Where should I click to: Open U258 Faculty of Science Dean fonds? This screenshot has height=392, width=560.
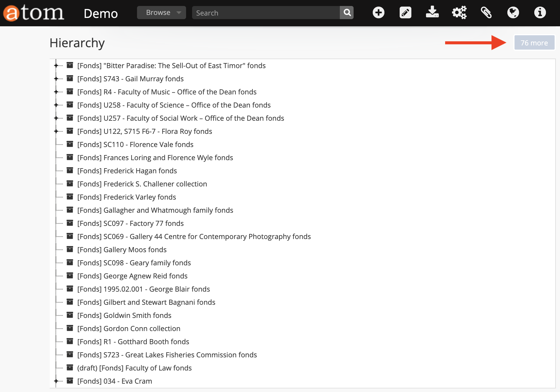coord(174,105)
